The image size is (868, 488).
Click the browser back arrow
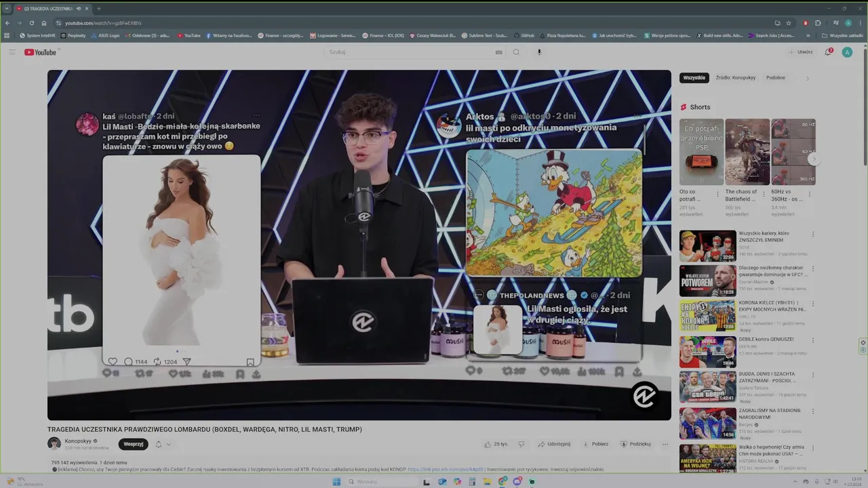[x=7, y=23]
